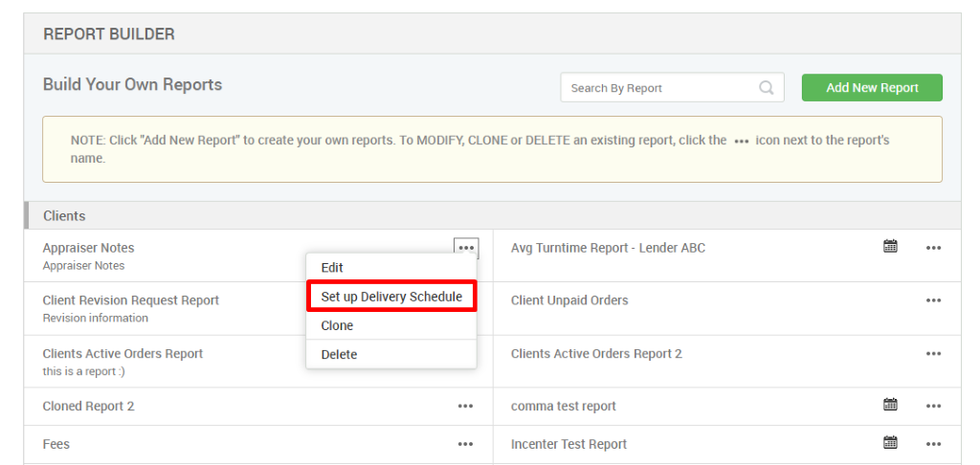Screen dimensions: 980x465
Task: Click the Clients Active Orders Report name
Action: tap(122, 354)
